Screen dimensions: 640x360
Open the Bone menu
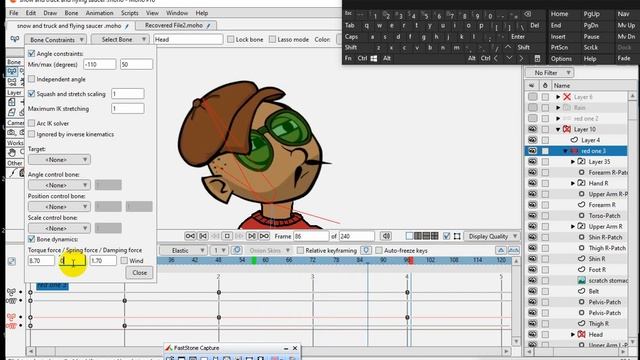(x=71, y=13)
